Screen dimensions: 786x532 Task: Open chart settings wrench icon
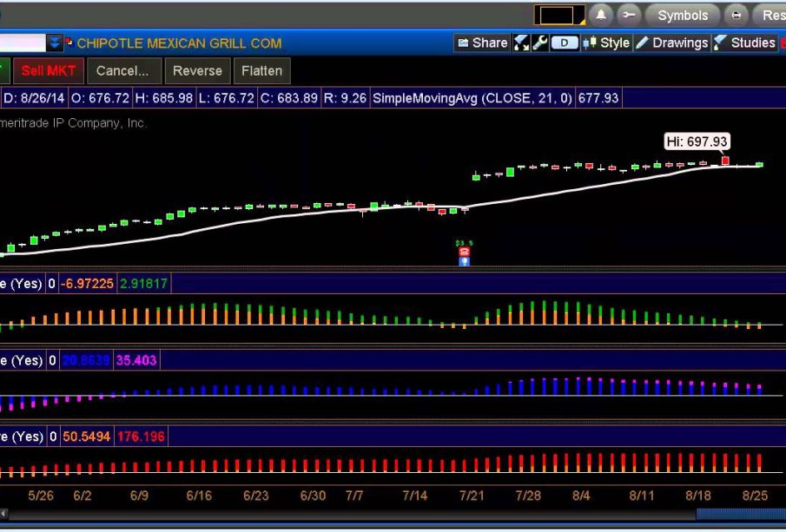[x=540, y=43]
